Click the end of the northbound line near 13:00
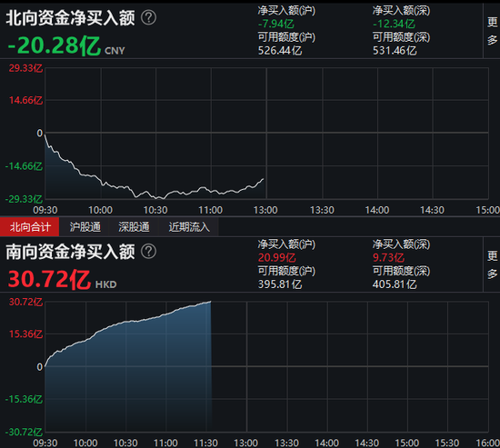The height and width of the screenshot is (448, 500). coord(263,179)
